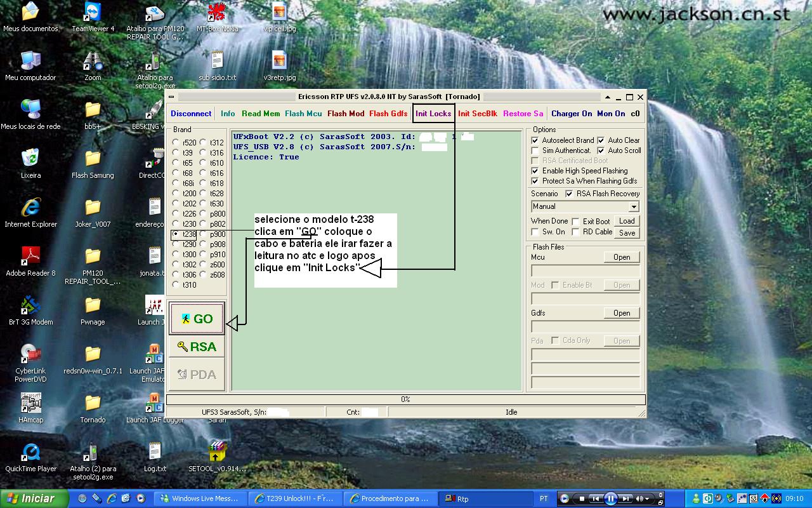812x508 pixels.
Task: Click the Mcu file path field
Action: [585, 271]
